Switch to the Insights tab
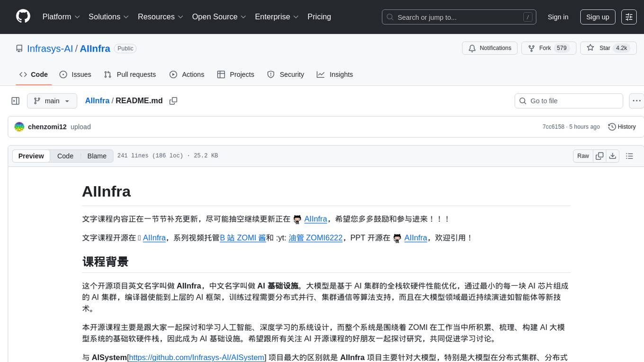Viewport: 644px width, 362px height. click(x=335, y=74)
